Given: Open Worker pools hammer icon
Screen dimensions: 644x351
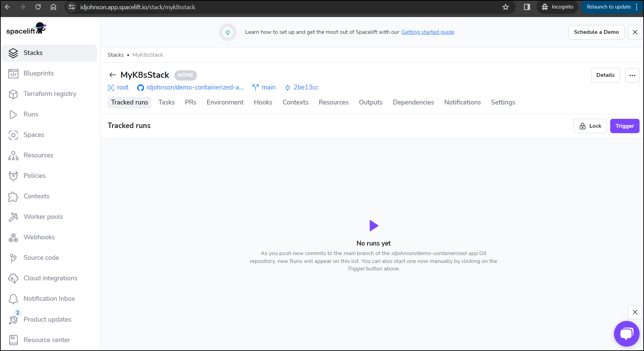Looking at the screenshot, I should pyautogui.click(x=13, y=217).
